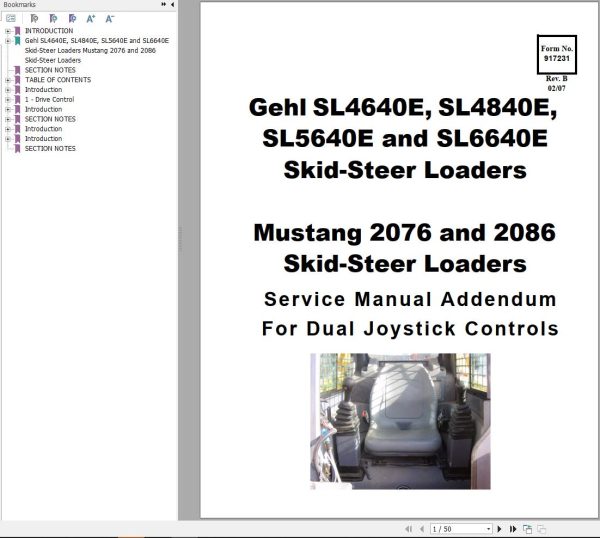Jump to the last page
The image size is (600, 538).
[513, 529]
